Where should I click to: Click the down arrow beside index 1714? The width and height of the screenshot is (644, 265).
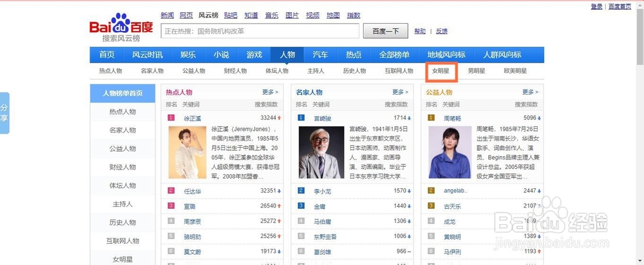pos(410,118)
